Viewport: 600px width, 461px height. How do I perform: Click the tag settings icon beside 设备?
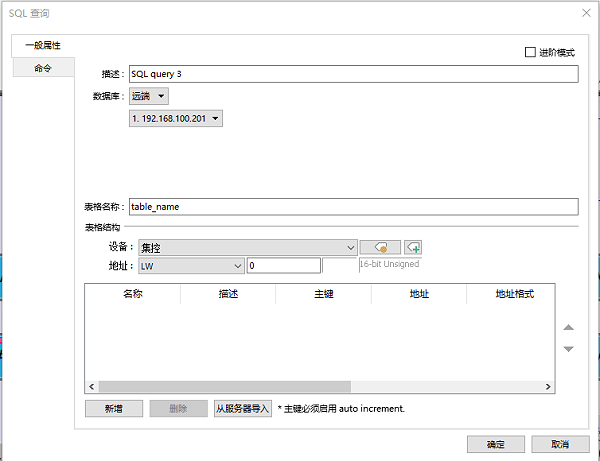(380, 247)
